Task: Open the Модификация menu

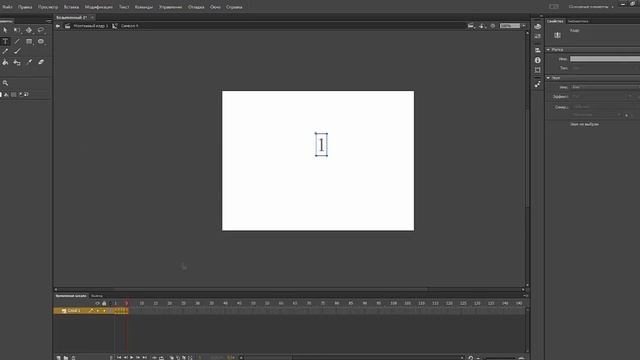Action: point(98,7)
